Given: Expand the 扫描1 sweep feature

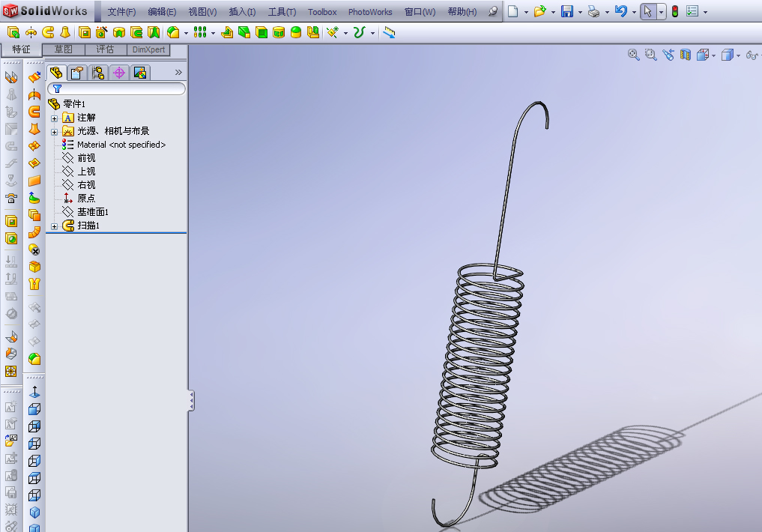Looking at the screenshot, I should click(x=55, y=226).
